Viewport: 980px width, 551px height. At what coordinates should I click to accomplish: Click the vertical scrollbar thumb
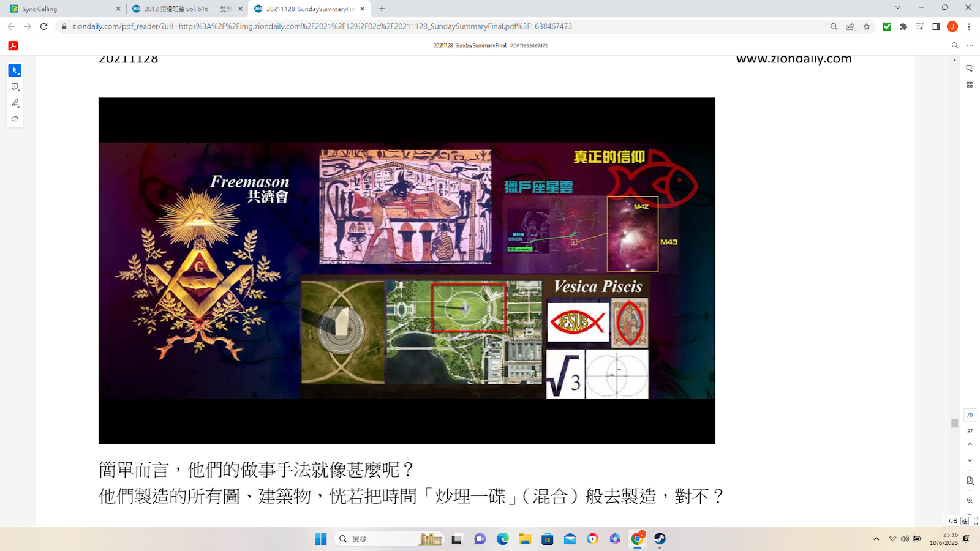point(954,423)
